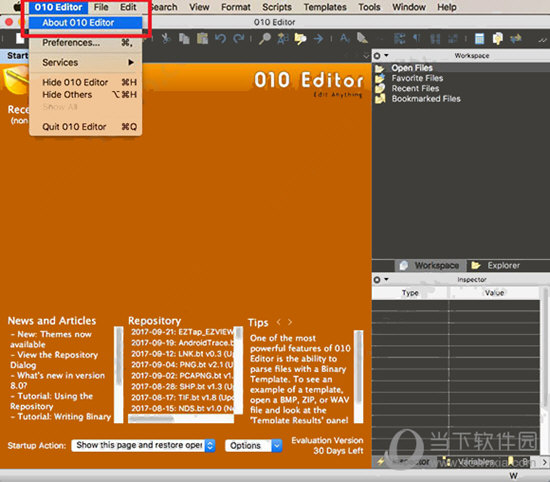Click the column mode toolbar icon
Screen dimensions: 550x482
435,38
